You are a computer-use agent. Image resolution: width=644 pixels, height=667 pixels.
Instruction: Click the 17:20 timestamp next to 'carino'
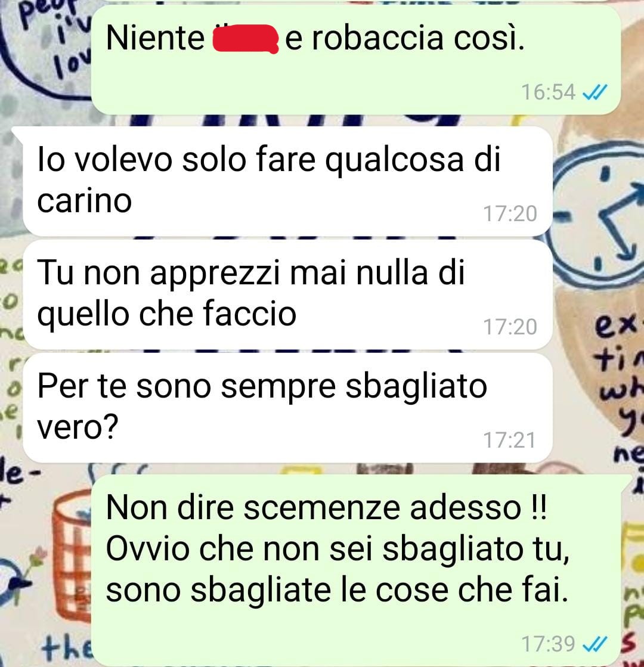(x=510, y=213)
